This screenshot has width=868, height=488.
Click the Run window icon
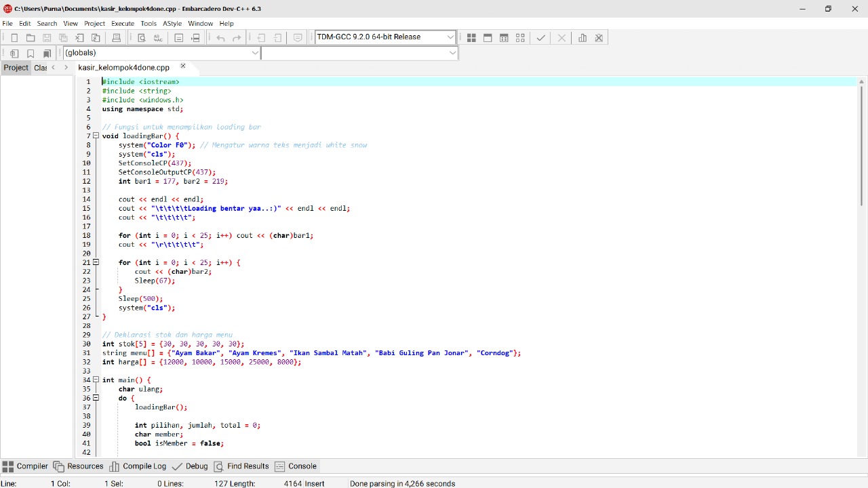click(488, 38)
